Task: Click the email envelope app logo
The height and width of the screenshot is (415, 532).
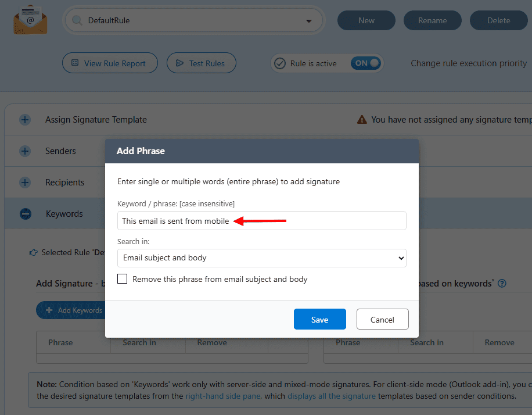Action: click(x=30, y=20)
